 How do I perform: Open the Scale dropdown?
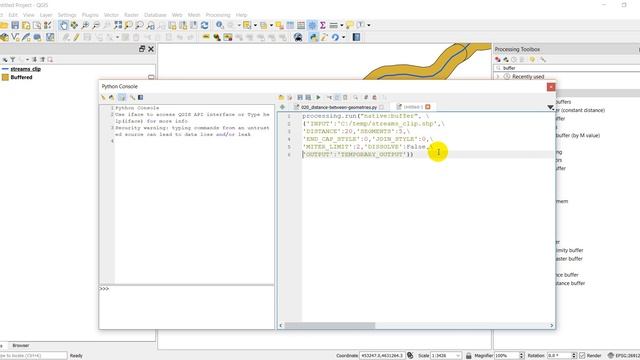click(x=458, y=356)
